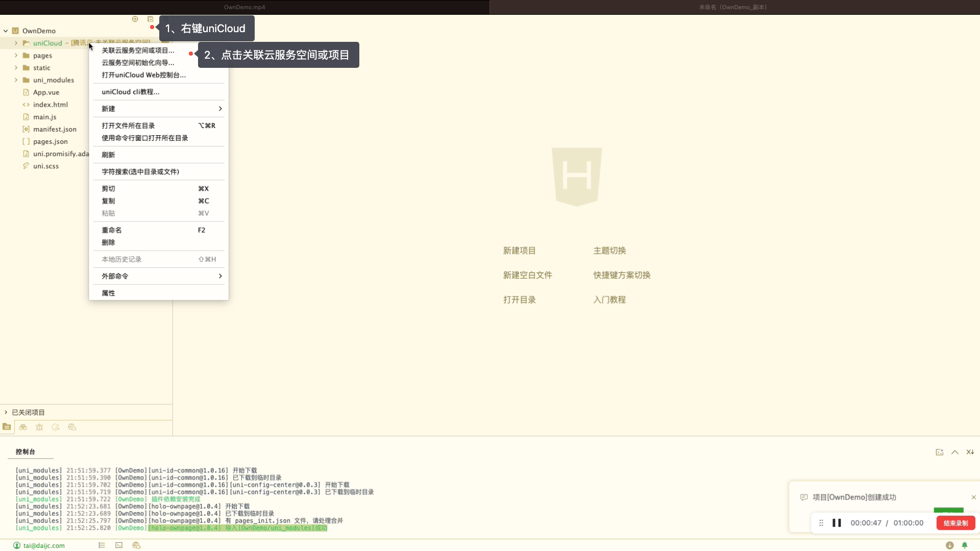Open the sync panel icon in sidebar
980x551 pixels.
56,427
